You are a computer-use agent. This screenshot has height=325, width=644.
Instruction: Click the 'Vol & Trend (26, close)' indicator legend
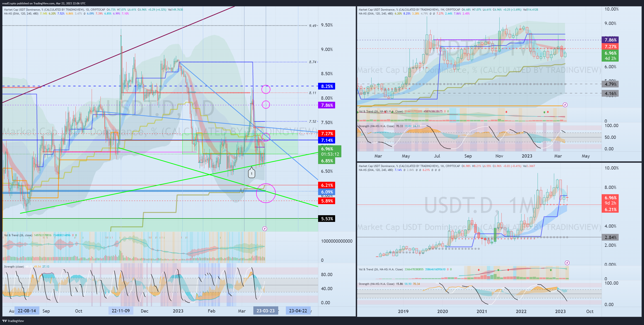pyautogui.click(x=18, y=235)
